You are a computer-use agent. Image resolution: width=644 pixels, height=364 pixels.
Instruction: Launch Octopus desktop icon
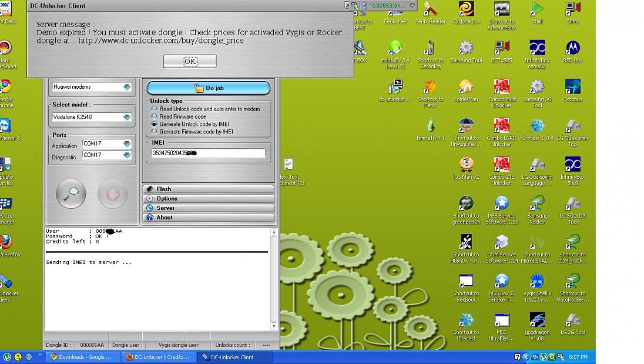[572, 87]
